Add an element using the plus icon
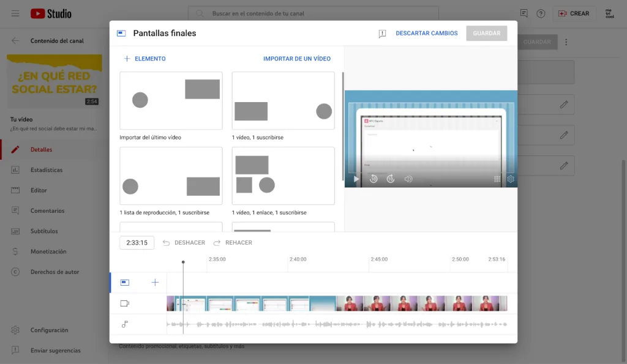Image resolution: width=627 pixels, height=364 pixels. click(x=155, y=283)
